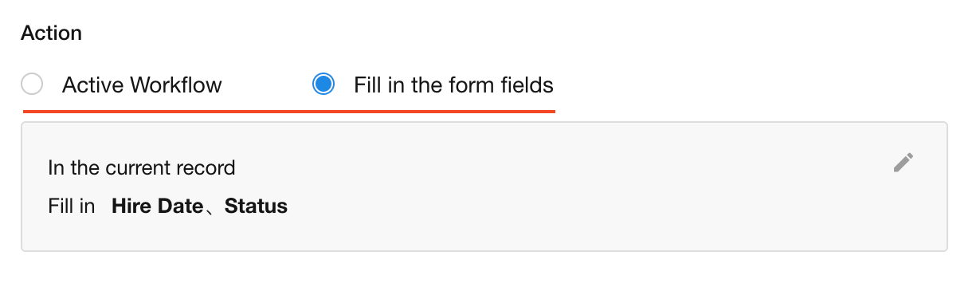
Task: Open the editor via the gray pencil
Action: point(903,163)
